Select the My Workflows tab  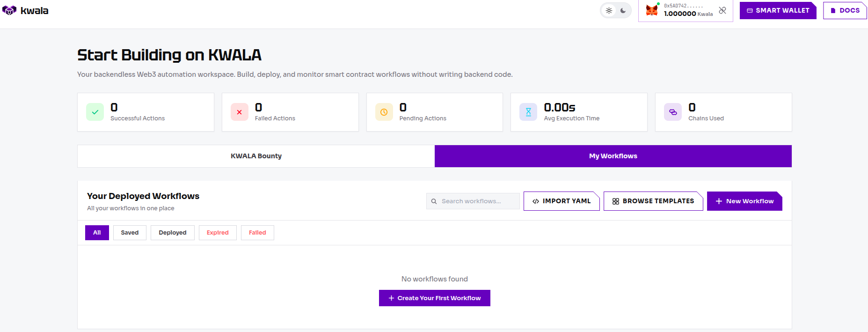tap(613, 156)
